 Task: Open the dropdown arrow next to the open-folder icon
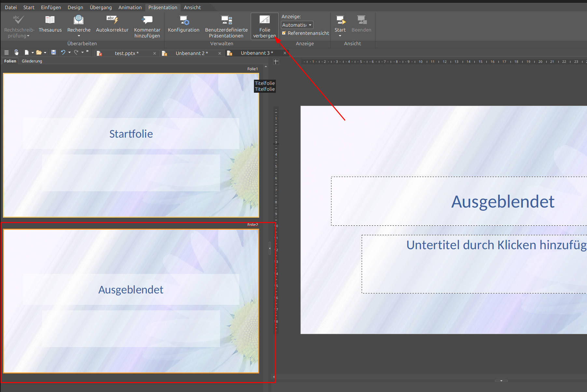pyautogui.click(x=45, y=53)
